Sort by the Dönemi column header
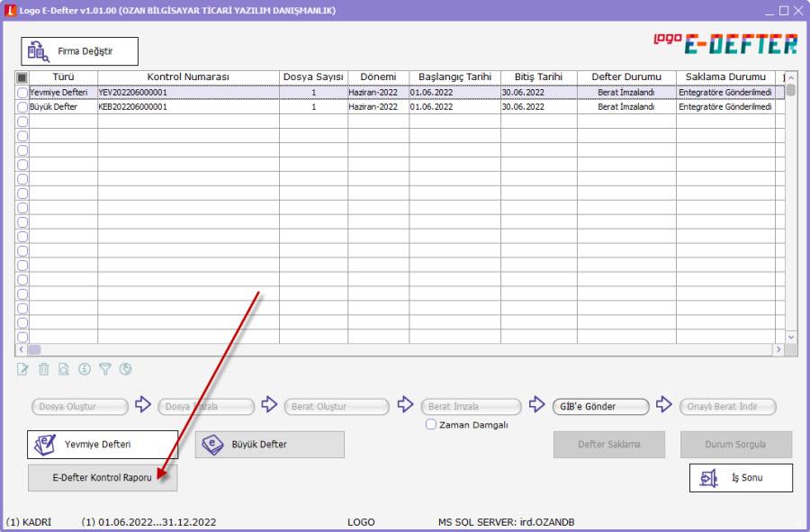Image resolution: width=810 pixels, height=532 pixels. [x=378, y=77]
